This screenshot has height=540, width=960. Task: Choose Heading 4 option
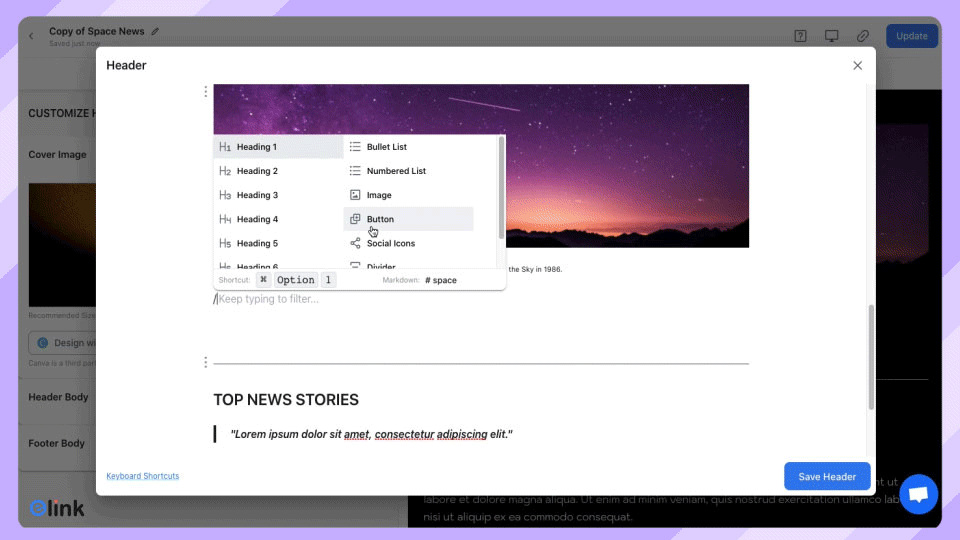pos(278,219)
